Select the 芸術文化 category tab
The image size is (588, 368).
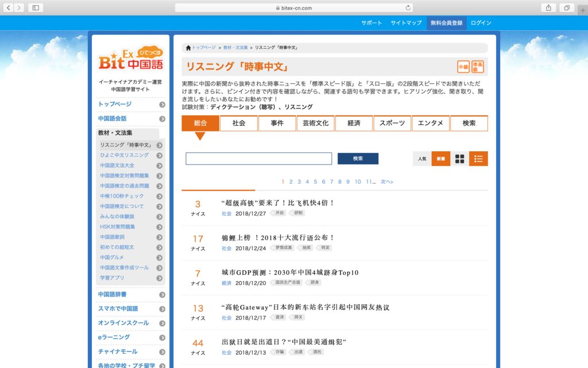tap(315, 123)
